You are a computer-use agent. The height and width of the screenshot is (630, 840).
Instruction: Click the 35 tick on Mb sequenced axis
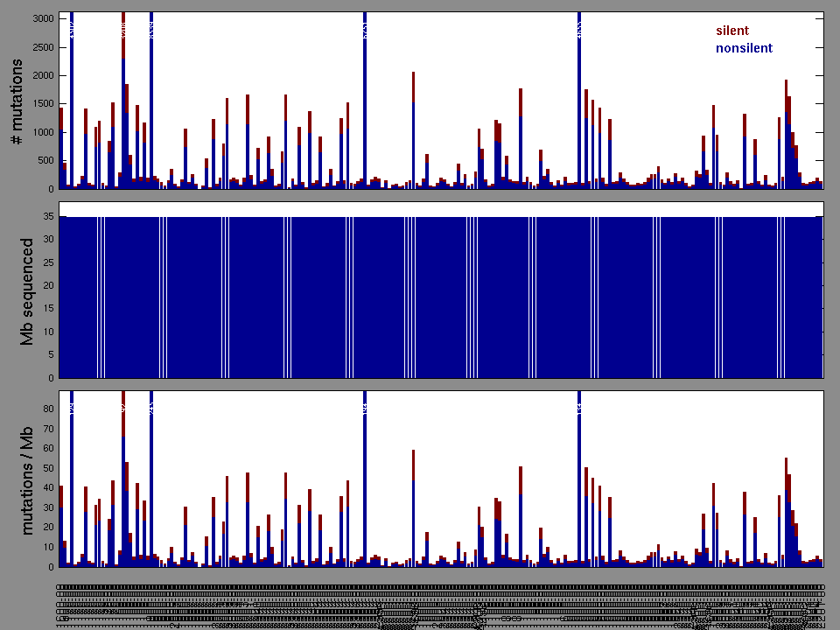click(x=47, y=216)
